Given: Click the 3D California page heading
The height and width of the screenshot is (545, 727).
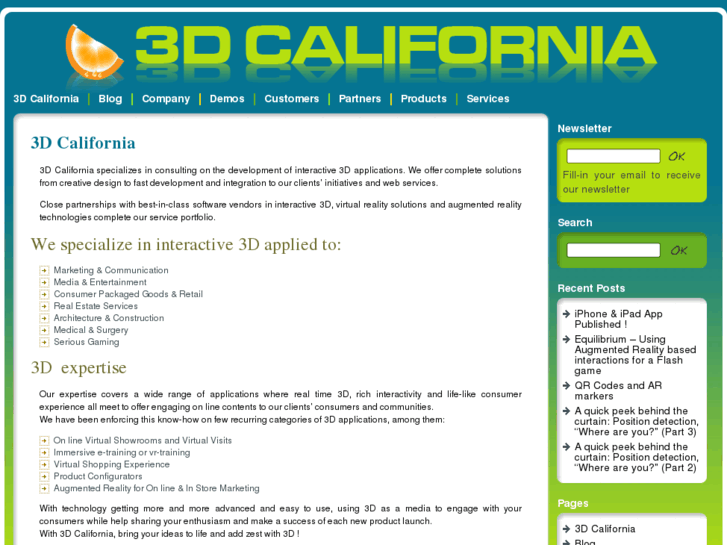Looking at the screenshot, I should pyautogui.click(x=83, y=143).
